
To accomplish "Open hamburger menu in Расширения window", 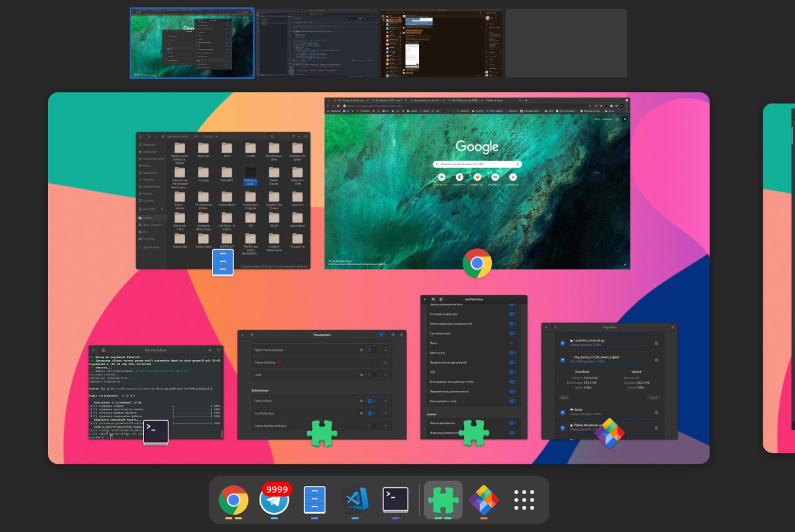I will (401, 335).
